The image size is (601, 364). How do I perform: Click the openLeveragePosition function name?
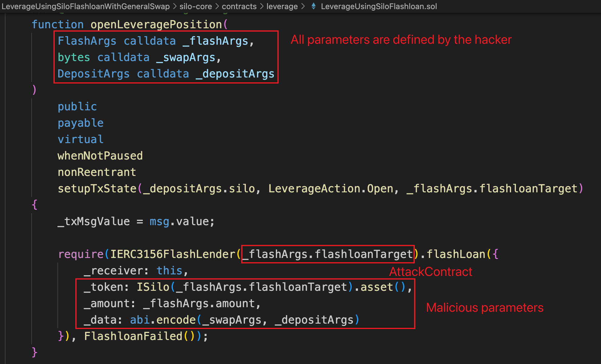(156, 25)
